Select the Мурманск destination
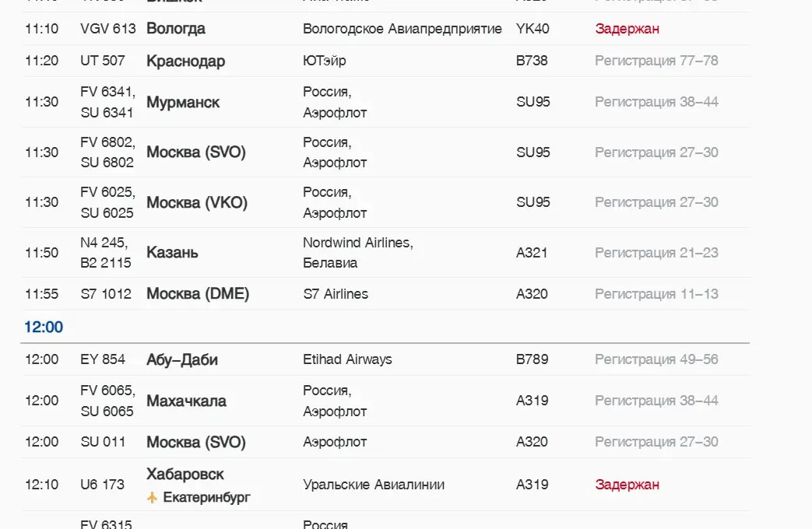 183,102
